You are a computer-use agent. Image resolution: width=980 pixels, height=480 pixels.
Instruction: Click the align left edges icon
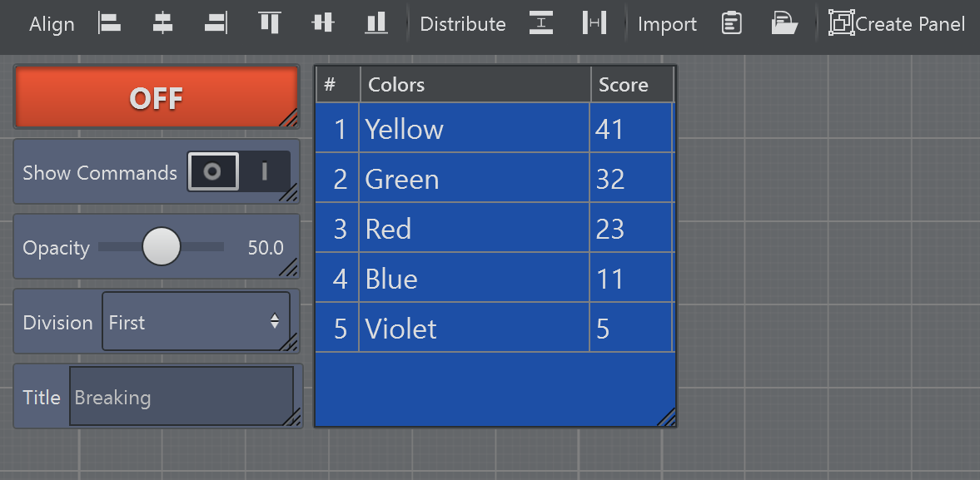(110, 23)
